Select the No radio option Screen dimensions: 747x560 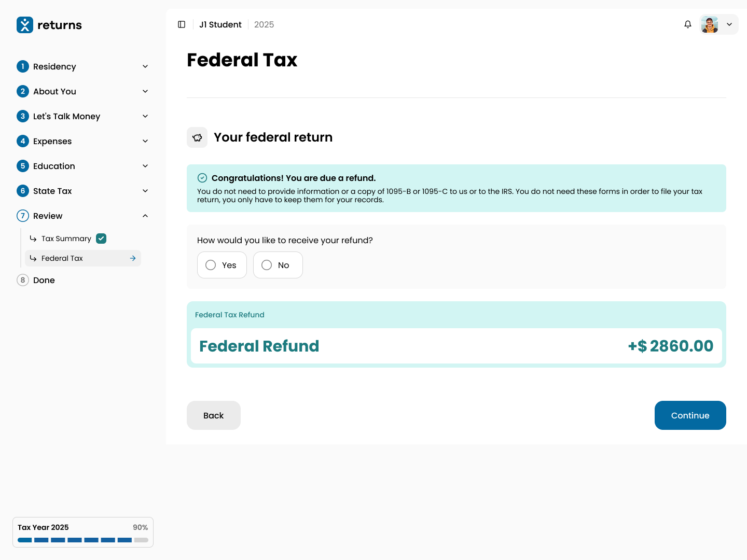click(x=267, y=265)
